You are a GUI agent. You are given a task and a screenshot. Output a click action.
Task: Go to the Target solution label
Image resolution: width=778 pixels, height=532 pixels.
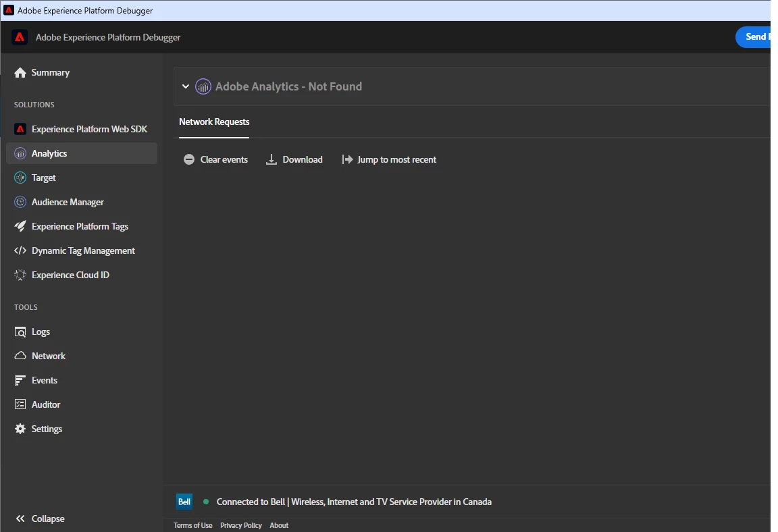click(x=44, y=178)
